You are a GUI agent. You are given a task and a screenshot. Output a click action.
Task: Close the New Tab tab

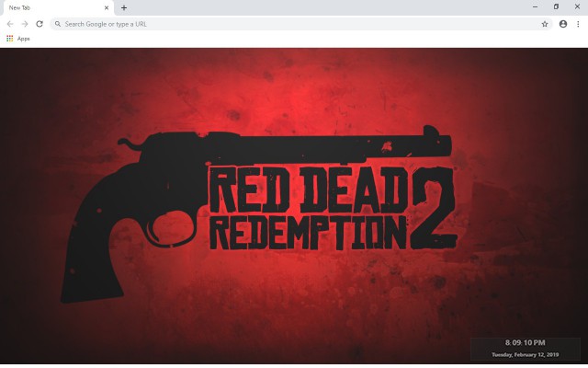coord(107,7)
